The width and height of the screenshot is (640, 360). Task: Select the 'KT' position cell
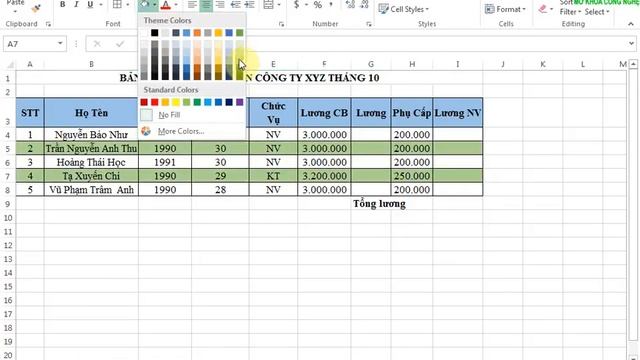tap(273, 176)
